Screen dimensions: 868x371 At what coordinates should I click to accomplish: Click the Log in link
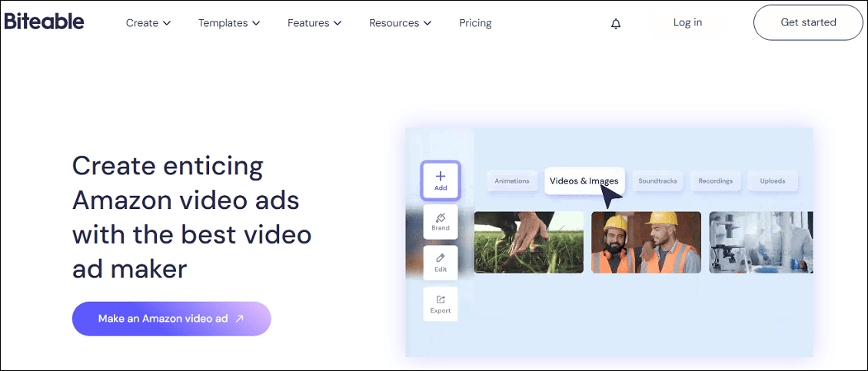point(687,23)
